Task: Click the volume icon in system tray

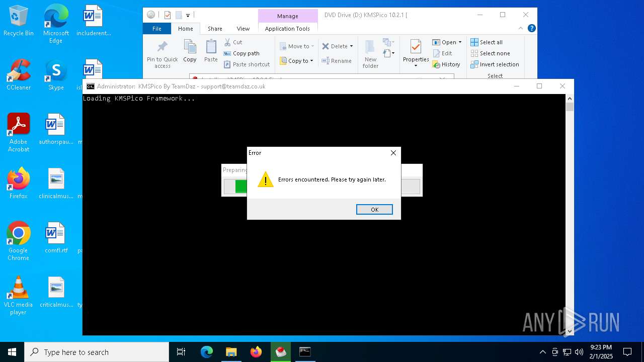Action: click(x=579, y=352)
